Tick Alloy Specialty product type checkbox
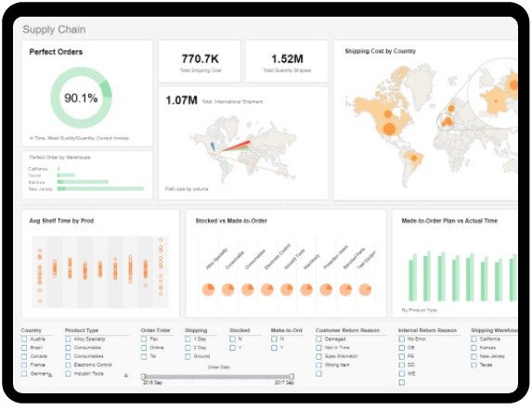This screenshot has height=410, width=532. point(68,339)
